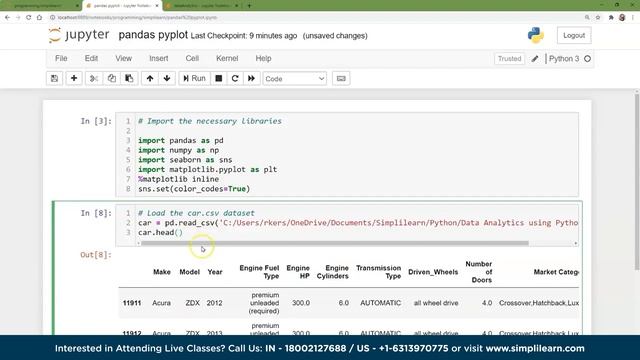This screenshot has height=360, width=640.
Task: Click the Engine HP column header
Action: click(x=298, y=272)
